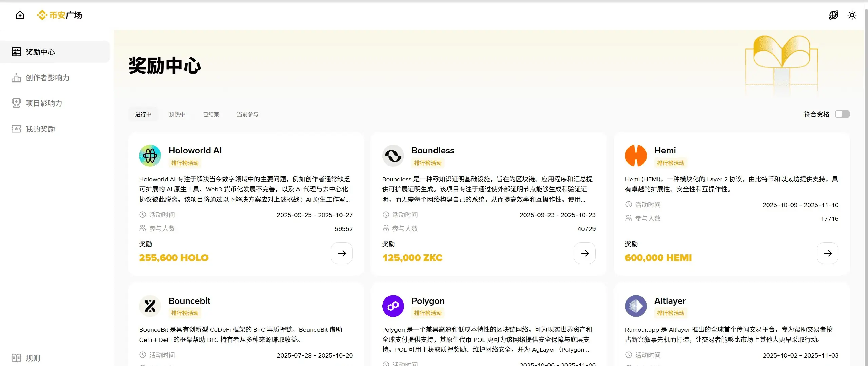Click the Hemi description text

[x=732, y=184]
